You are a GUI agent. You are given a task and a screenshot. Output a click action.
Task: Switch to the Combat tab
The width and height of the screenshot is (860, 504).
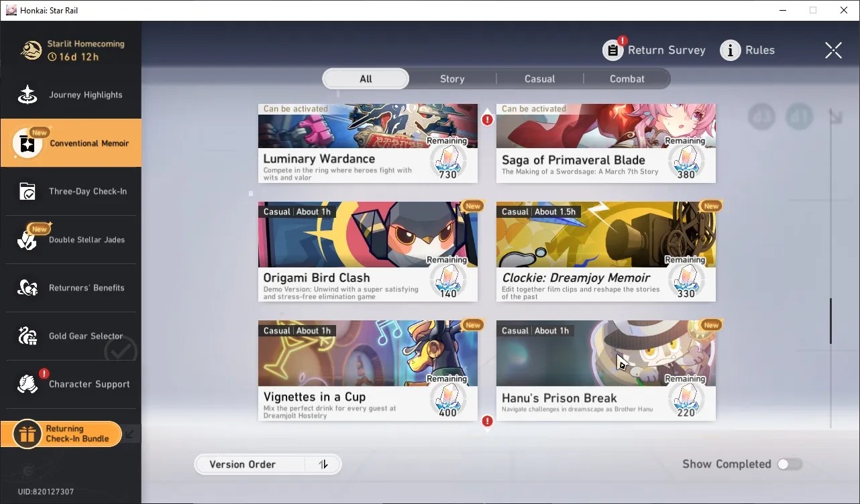tap(627, 79)
